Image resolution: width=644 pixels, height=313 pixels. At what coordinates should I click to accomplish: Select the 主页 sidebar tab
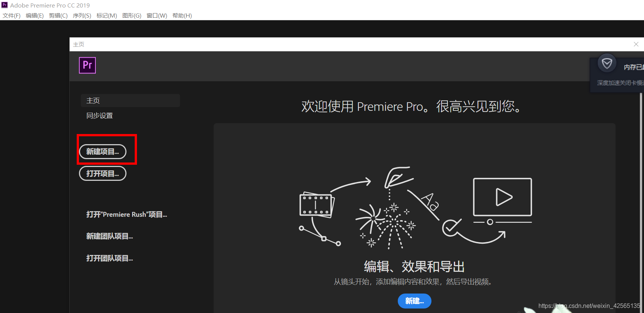pyautogui.click(x=130, y=100)
